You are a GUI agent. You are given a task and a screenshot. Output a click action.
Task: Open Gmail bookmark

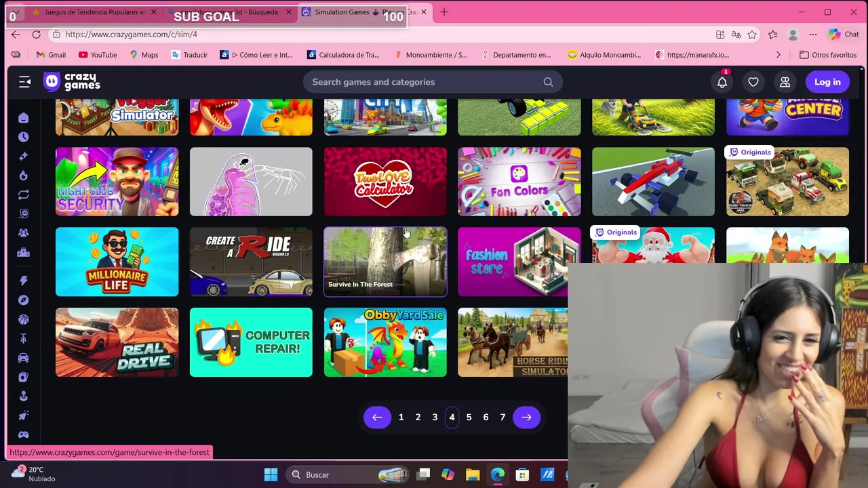point(51,55)
